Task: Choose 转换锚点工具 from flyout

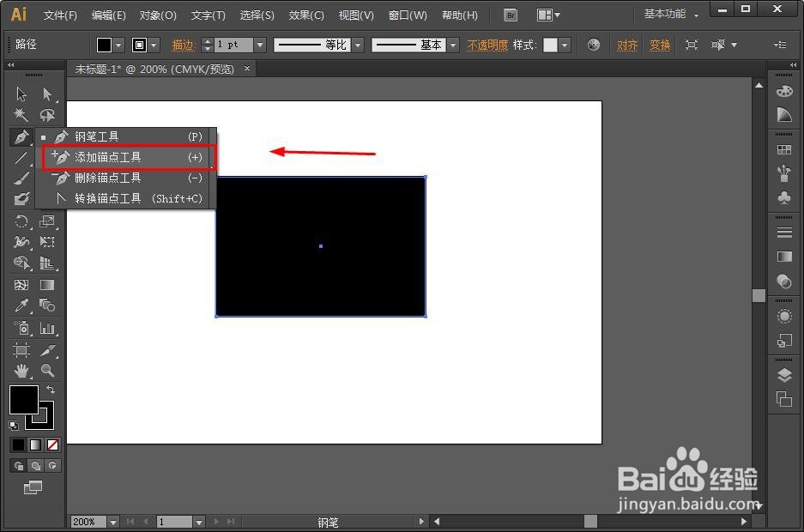Action: tap(127, 198)
